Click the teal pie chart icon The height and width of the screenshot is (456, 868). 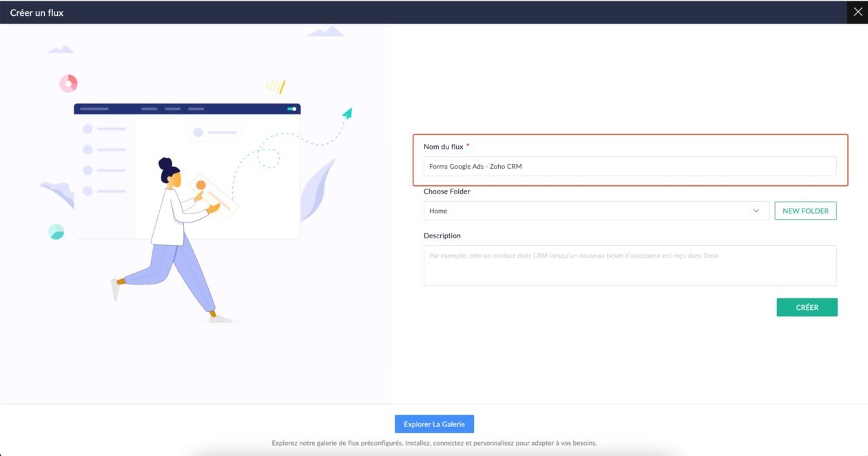click(56, 232)
